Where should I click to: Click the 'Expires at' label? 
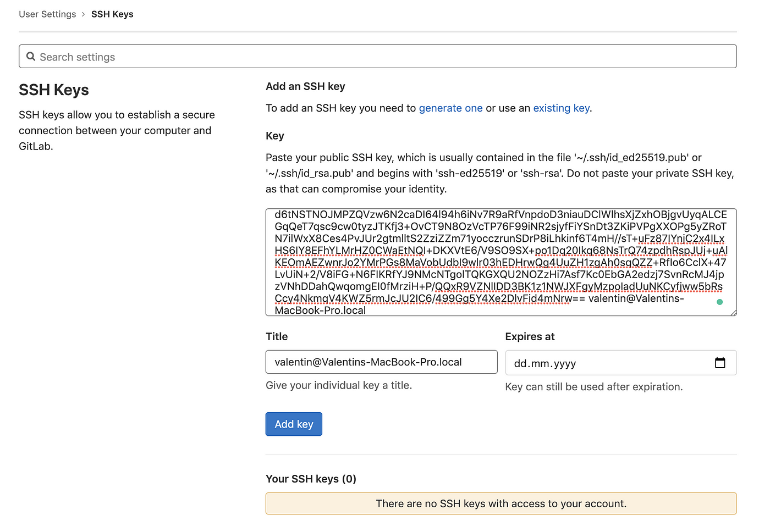[x=530, y=337]
